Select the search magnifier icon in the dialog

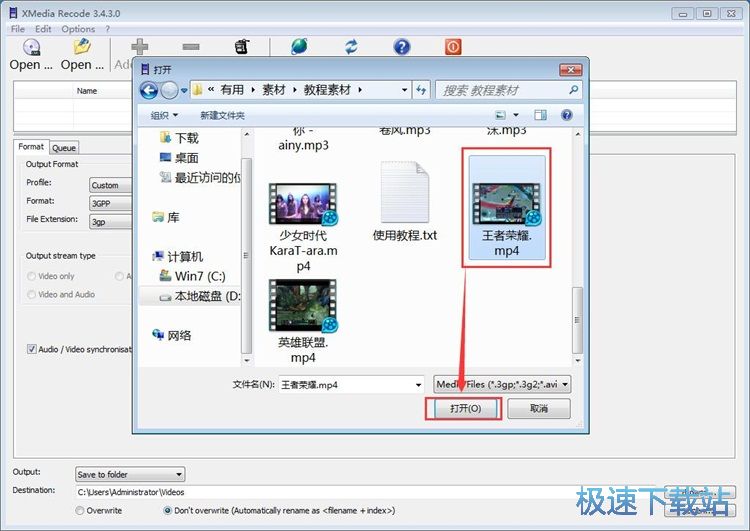tap(573, 90)
